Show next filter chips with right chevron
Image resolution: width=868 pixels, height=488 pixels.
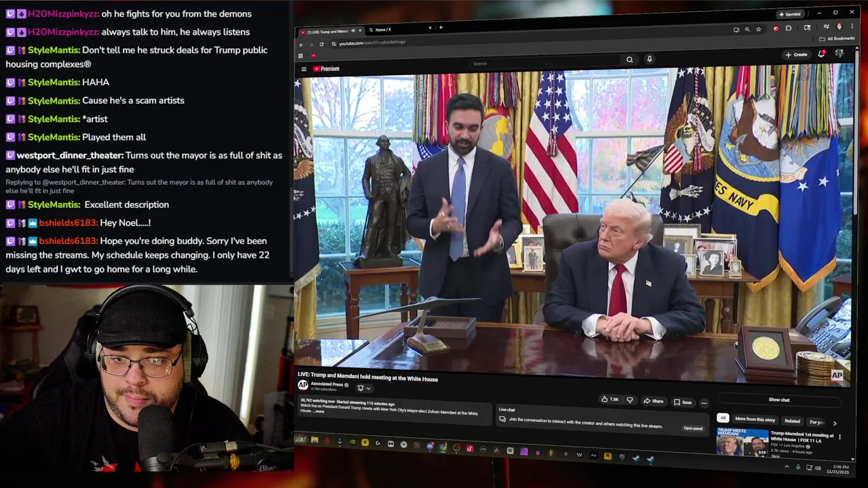pos(835,423)
